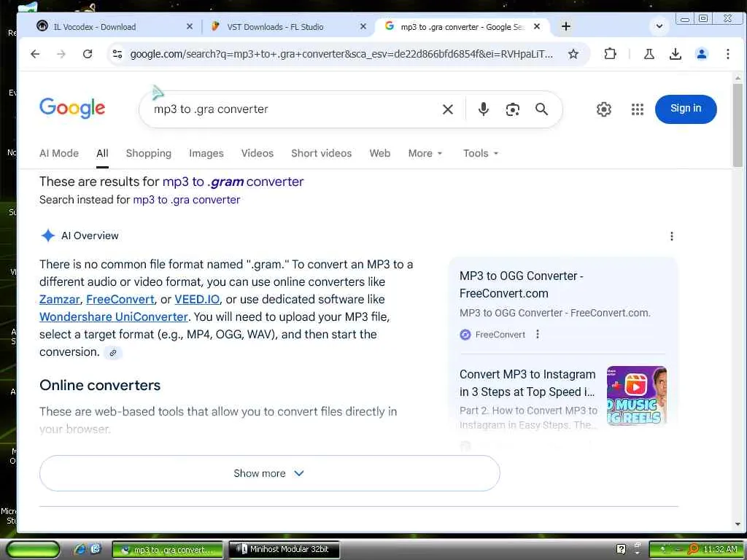The height and width of the screenshot is (560, 747).
Task: Open the Wondershare UniConverter link
Action: [x=113, y=317]
